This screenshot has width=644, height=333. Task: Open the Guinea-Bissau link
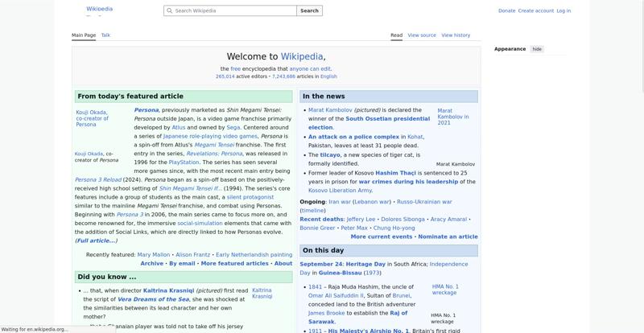click(340, 273)
